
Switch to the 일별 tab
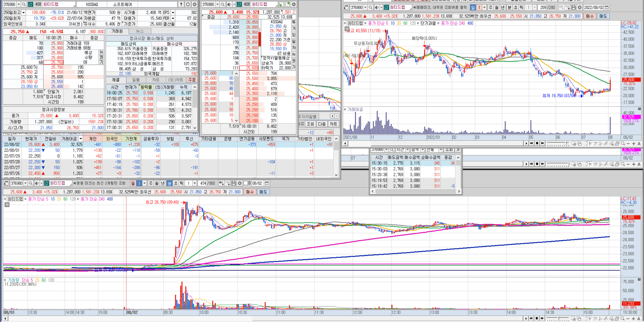136,80
